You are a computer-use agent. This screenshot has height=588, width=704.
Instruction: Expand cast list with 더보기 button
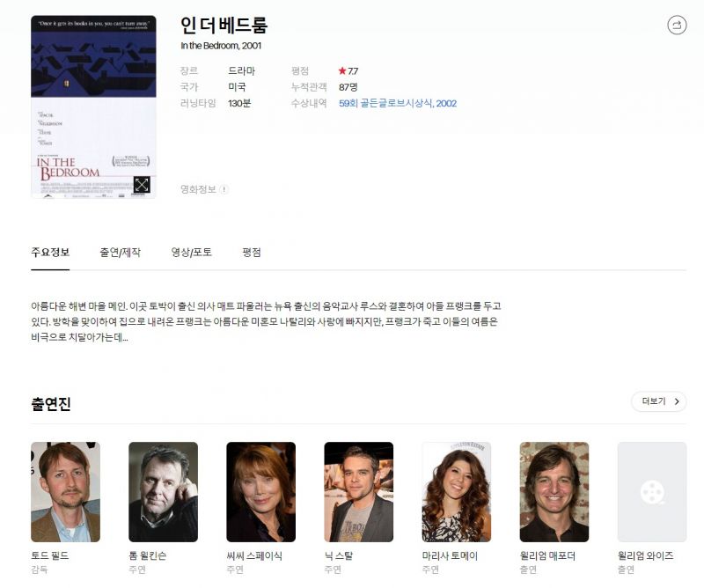click(x=658, y=401)
